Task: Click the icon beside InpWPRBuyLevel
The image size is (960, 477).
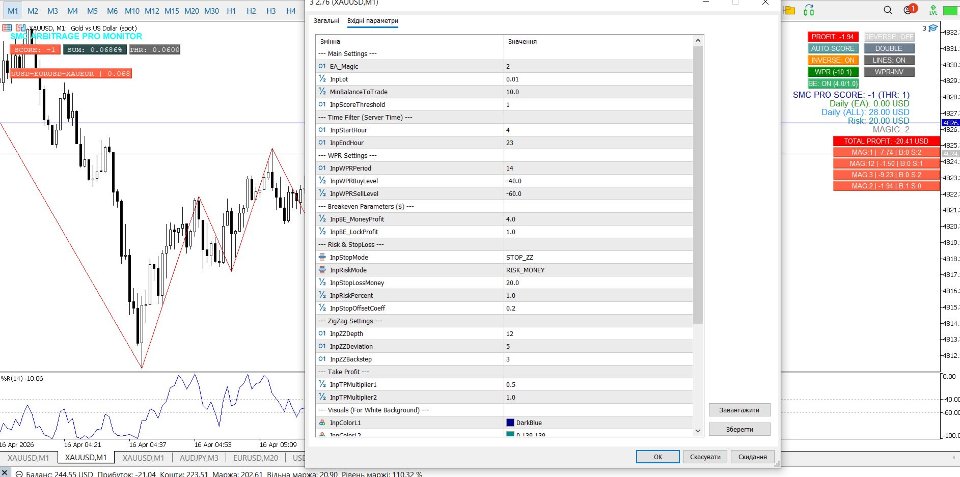Action: (322, 181)
